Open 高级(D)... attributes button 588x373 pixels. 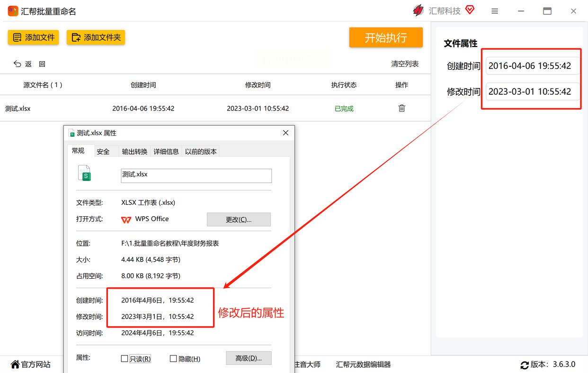(249, 358)
